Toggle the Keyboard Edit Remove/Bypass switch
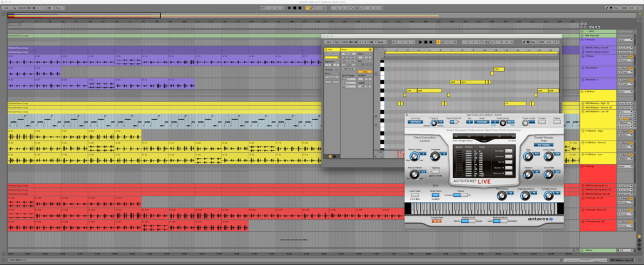Image resolution: width=644 pixels, height=265 pixels. tap(468, 221)
